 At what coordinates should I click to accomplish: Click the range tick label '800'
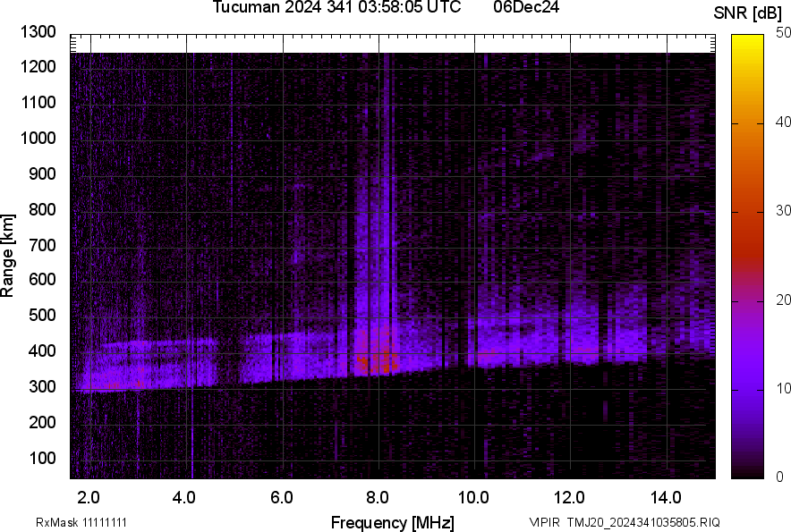pos(42,209)
